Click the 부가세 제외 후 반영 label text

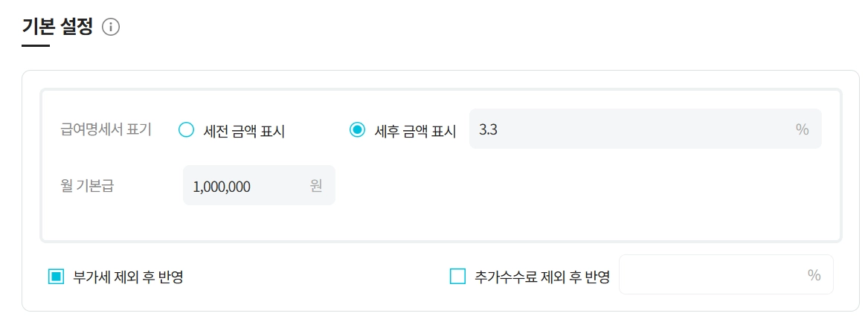coord(128,277)
